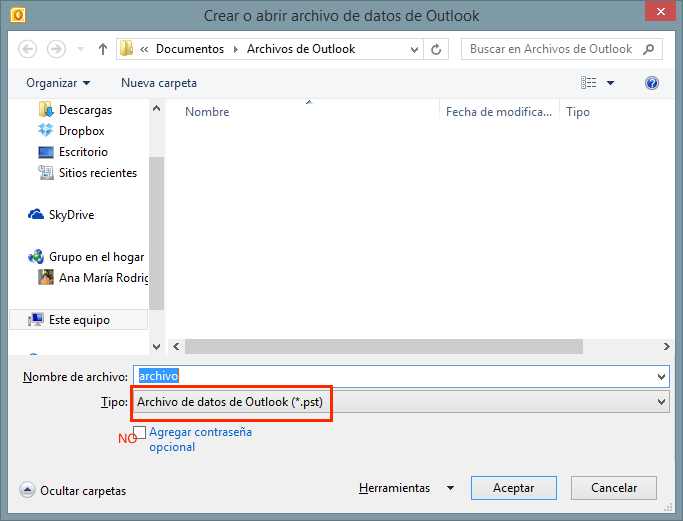This screenshot has width=683, height=521.
Task: Open Sitios recientes in navigation pane
Action: coord(98,173)
